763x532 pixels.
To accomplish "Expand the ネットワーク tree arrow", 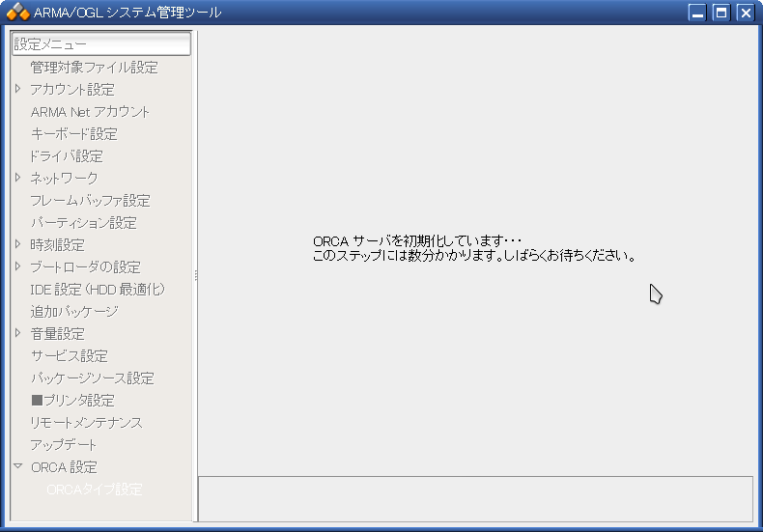I will pyautogui.click(x=17, y=178).
